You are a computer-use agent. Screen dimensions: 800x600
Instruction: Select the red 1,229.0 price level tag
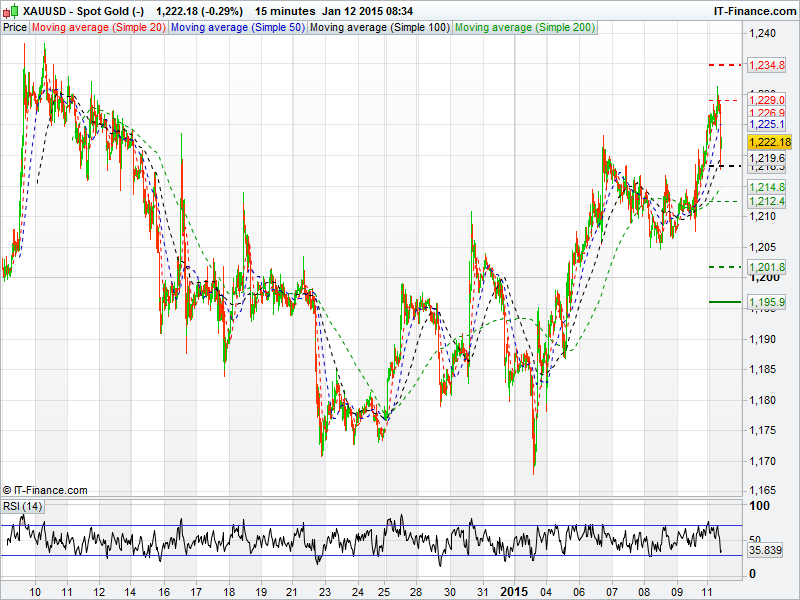[767, 101]
